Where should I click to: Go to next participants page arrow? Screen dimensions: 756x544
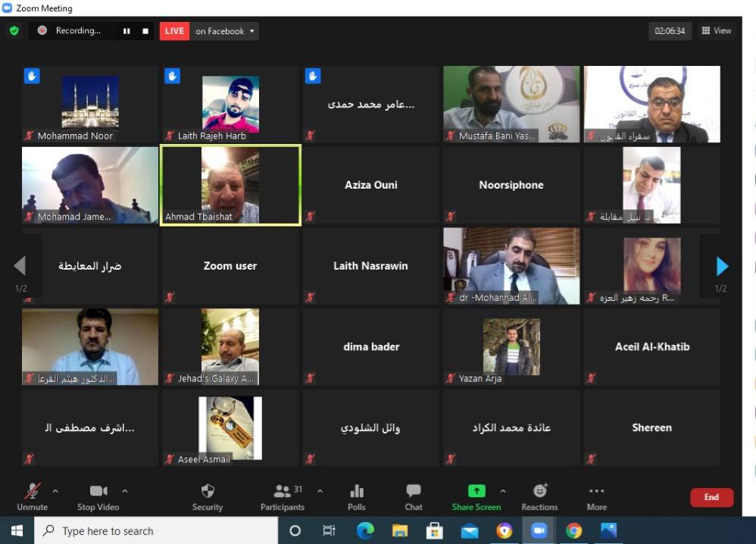coord(722,267)
